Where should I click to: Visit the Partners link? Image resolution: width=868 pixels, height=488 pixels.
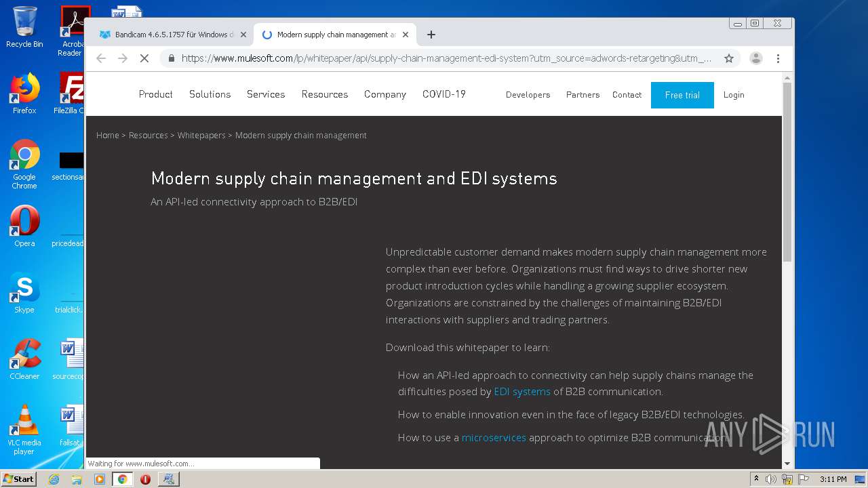click(x=583, y=95)
